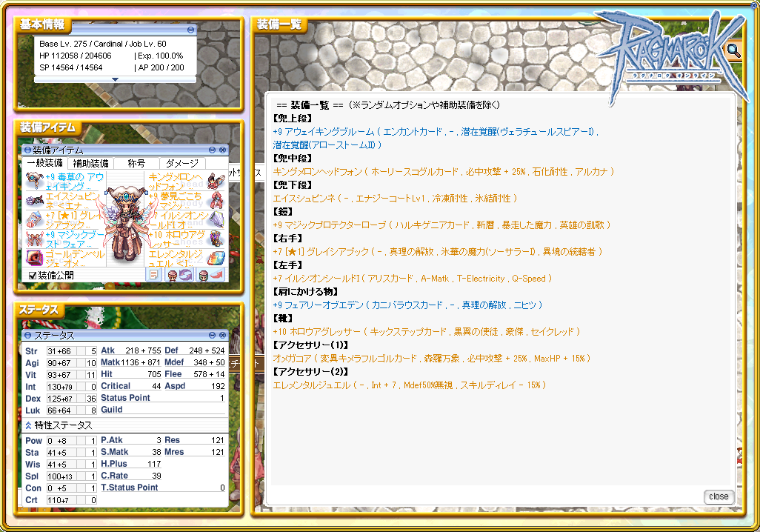Expand the basic info panel down arrow

pos(115,79)
